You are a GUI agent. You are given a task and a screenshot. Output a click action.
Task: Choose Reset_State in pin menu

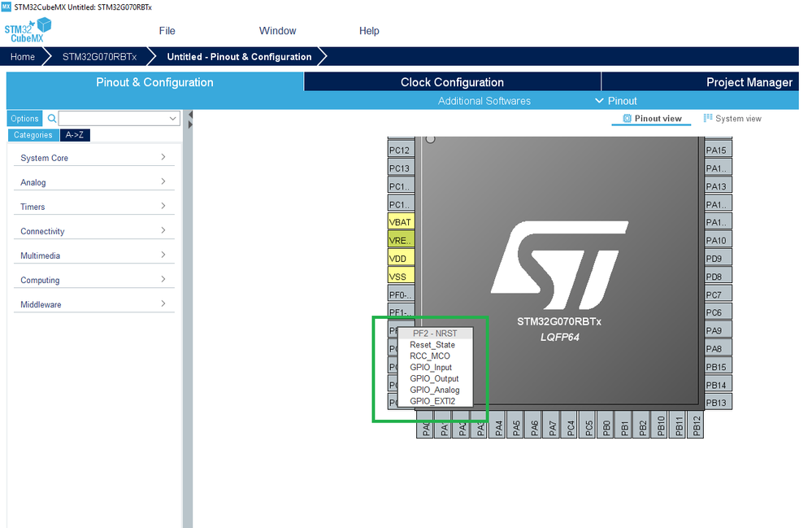click(x=435, y=345)
